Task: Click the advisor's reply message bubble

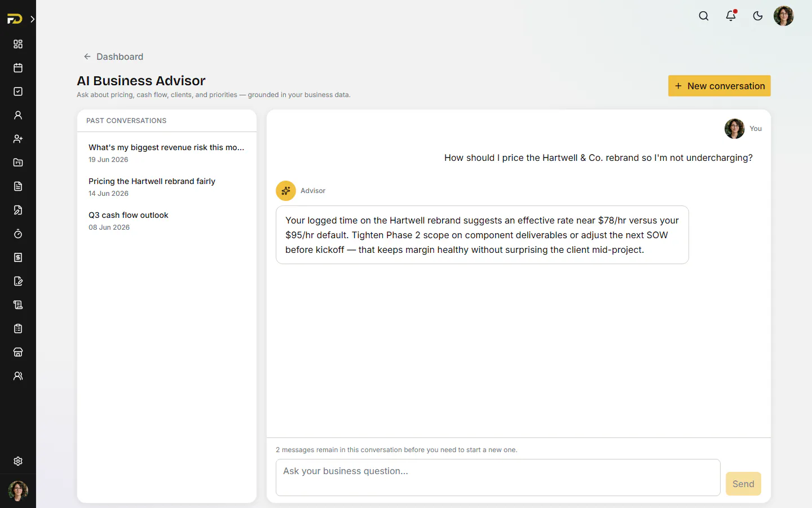Action: 482,235
